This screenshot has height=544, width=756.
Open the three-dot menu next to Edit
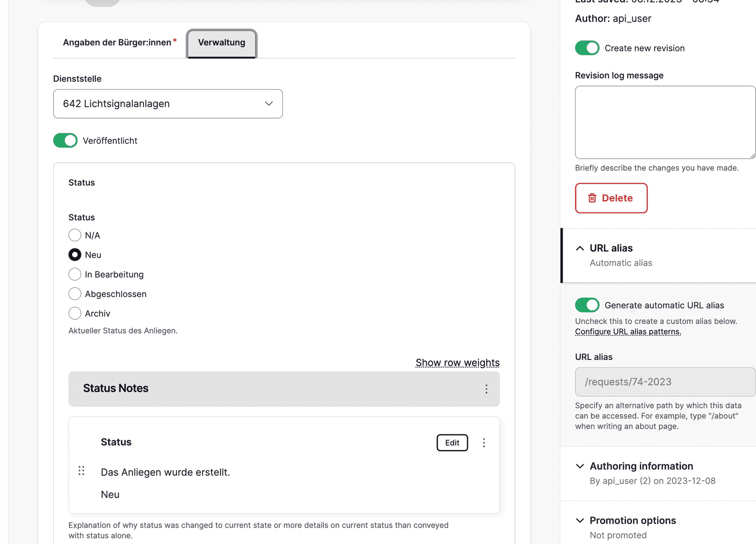484,443
